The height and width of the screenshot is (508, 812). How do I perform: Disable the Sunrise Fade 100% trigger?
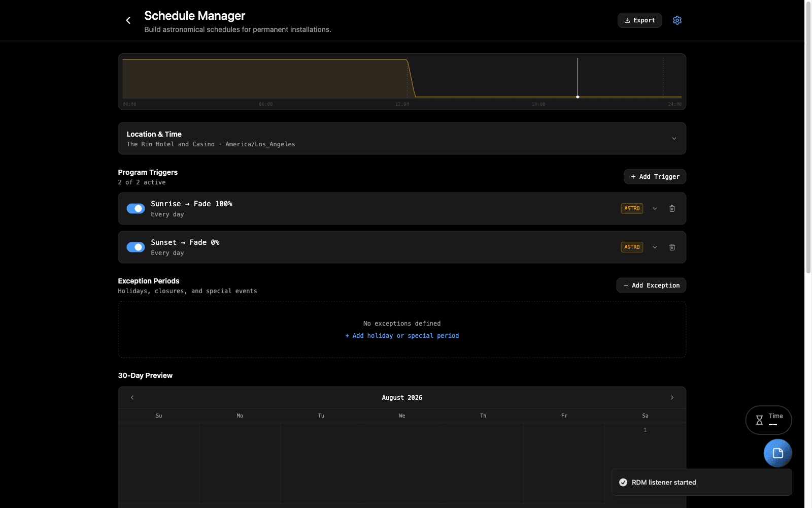coord(136,209)
